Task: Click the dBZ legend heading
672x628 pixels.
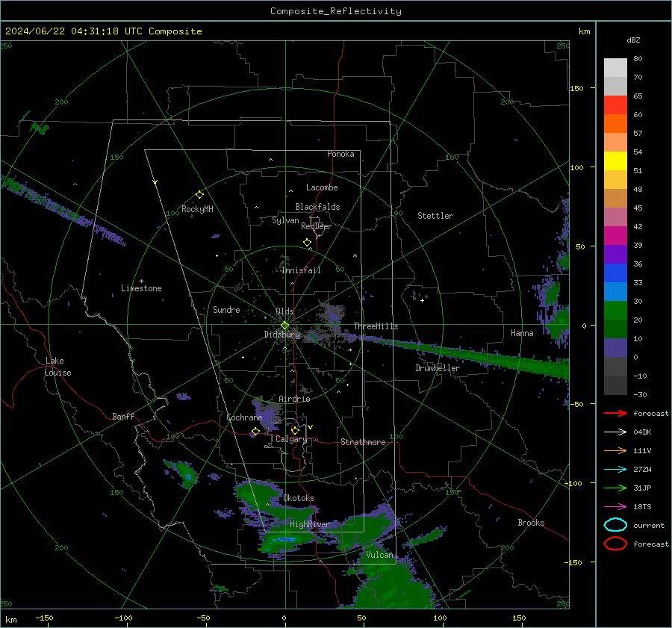Action: 633,40
